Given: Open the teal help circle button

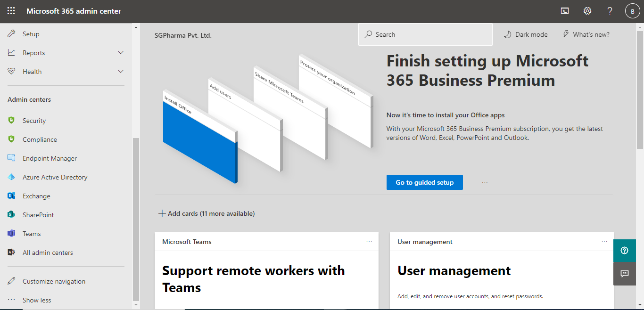Looking at the screenshot, I should [x=625, y=251].
